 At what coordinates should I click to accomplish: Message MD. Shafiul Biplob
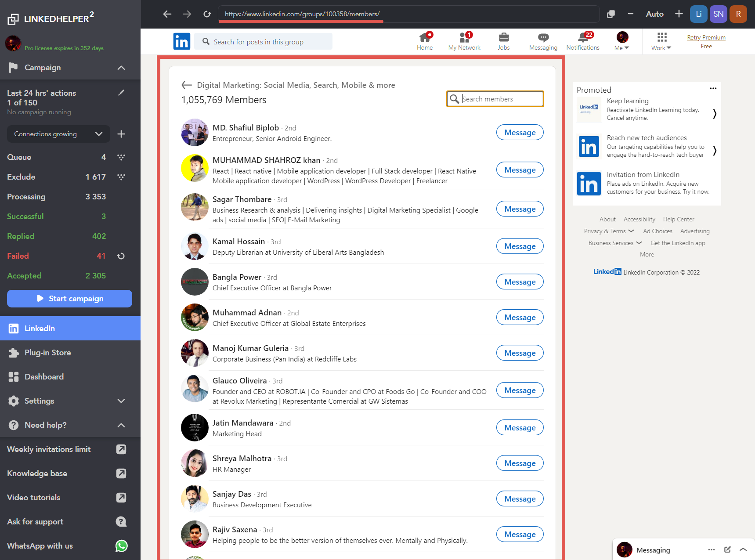point(520,133)
